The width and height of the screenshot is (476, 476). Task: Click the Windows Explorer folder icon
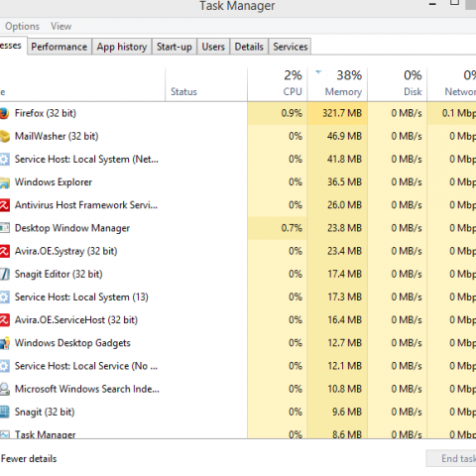pos(5,182)
